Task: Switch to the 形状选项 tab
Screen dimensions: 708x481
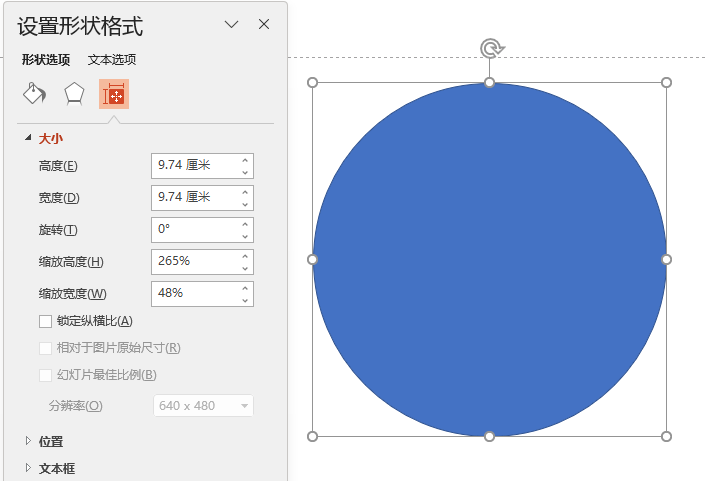Action: coord(46,60)
